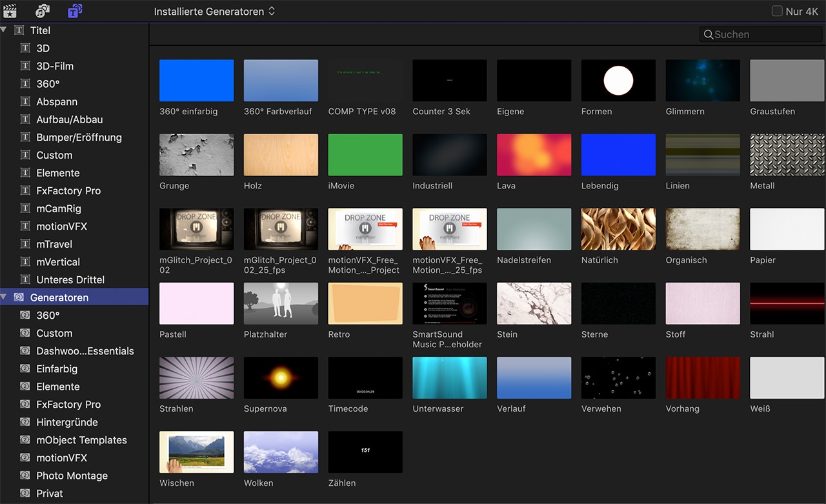The height and width of the screenshot is (504, 826).
Task: Select the mObject Templates generator category
Action: click(x=81, y=440)
